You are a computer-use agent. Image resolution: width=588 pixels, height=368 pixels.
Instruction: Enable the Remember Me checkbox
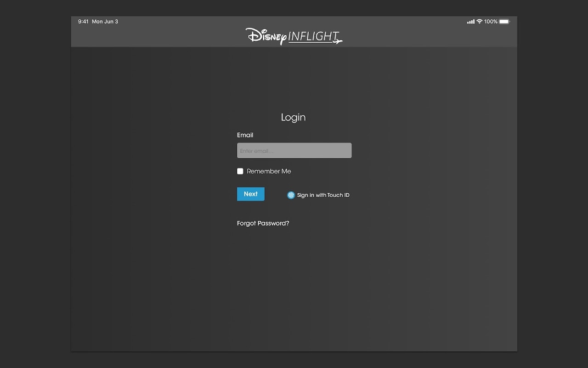pos(240,171)
